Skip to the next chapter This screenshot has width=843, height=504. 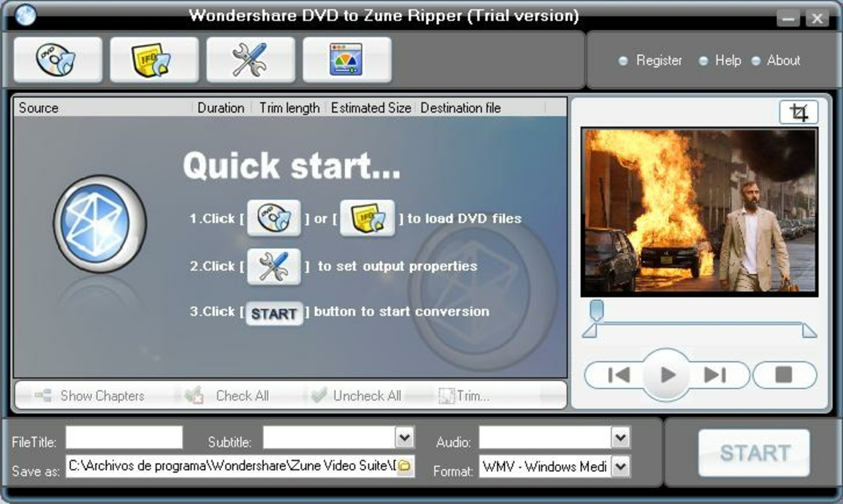[x=715, y=375]
